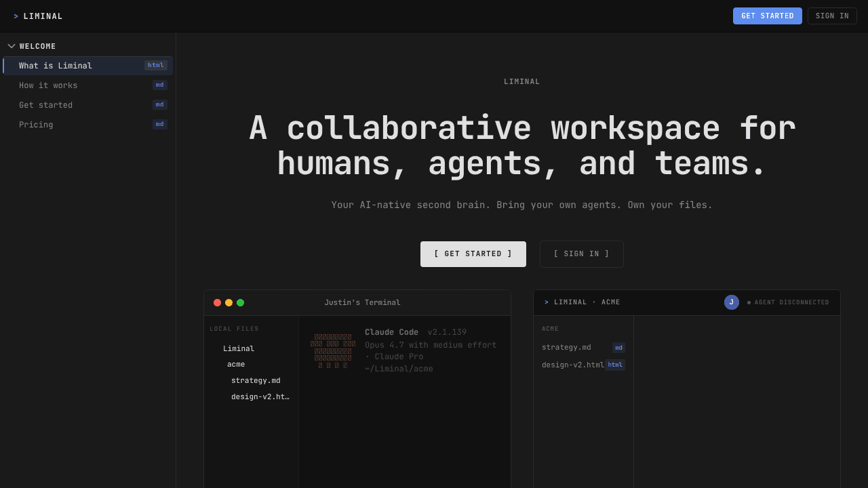868x488 pixels.
Task: Open the How it works page
Action: click(87, 85)
